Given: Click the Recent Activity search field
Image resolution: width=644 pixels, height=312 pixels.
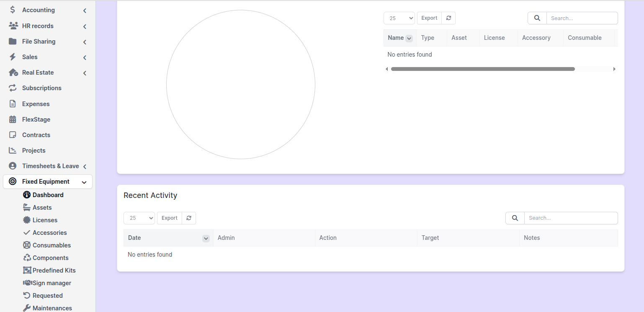Looking at the screenshot, I should (x=571, y=218).
